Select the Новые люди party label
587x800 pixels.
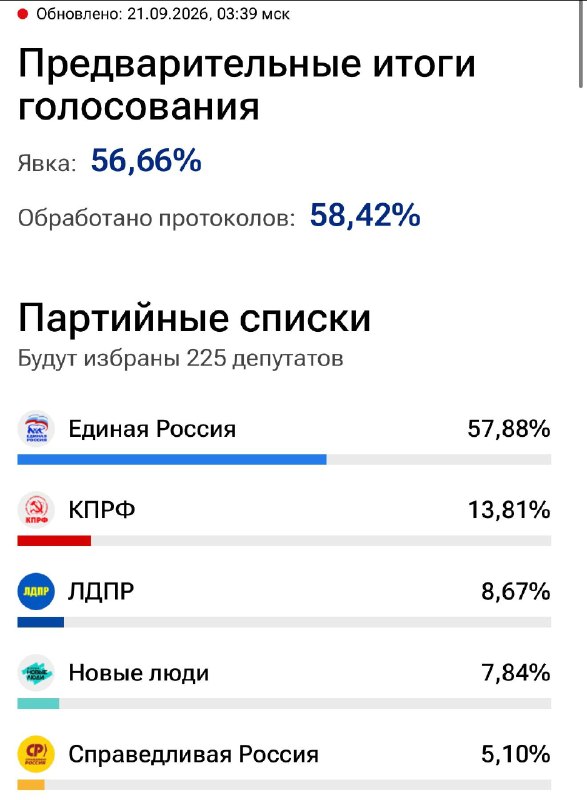click(139, 673)
